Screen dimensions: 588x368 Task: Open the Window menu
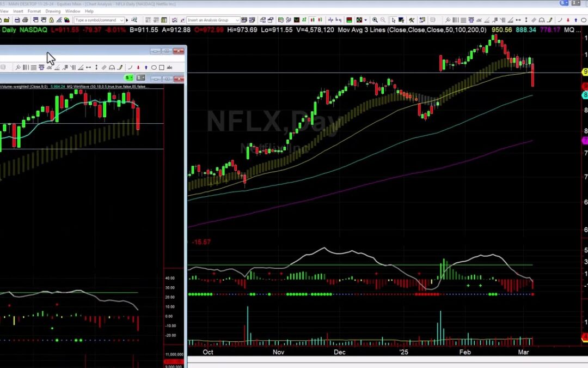pyautogui.click(x=72, y=10)
